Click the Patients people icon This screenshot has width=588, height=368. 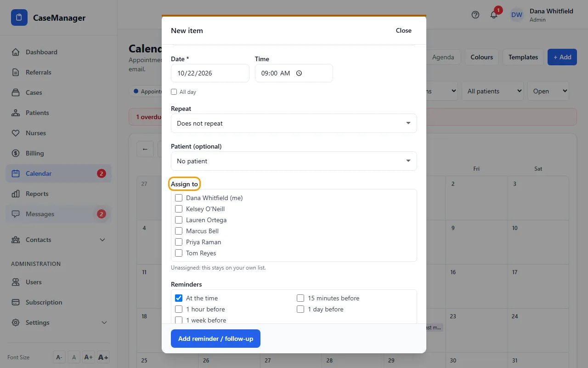pyautogui.click(x=16, y=113)
